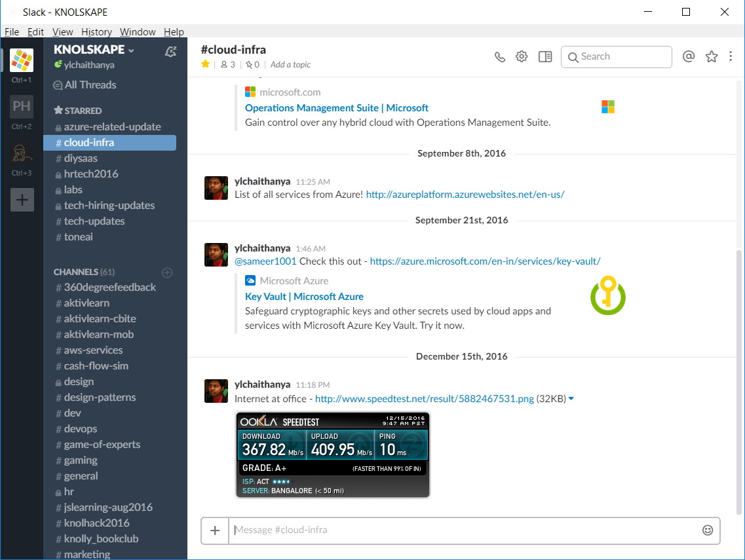Open the File menu
The width and height of the screenshot is (745, 560).
(x=12, y=32)
